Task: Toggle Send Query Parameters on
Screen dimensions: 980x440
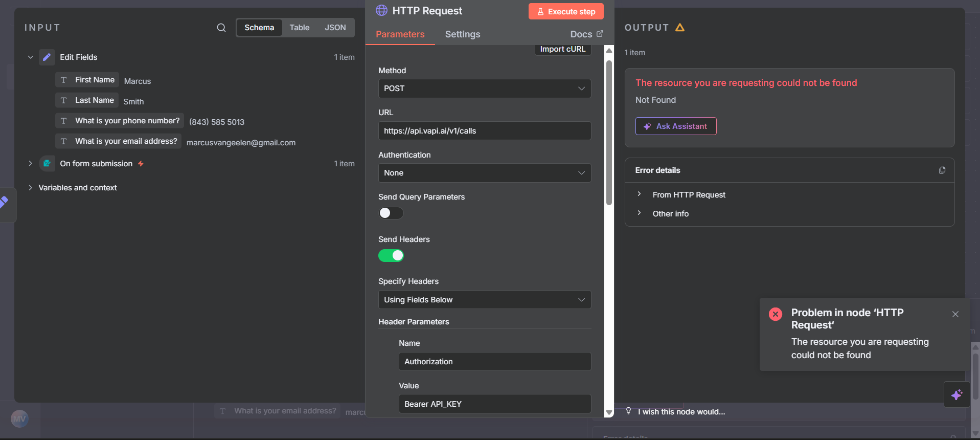Action: click(x=391, y=213)
